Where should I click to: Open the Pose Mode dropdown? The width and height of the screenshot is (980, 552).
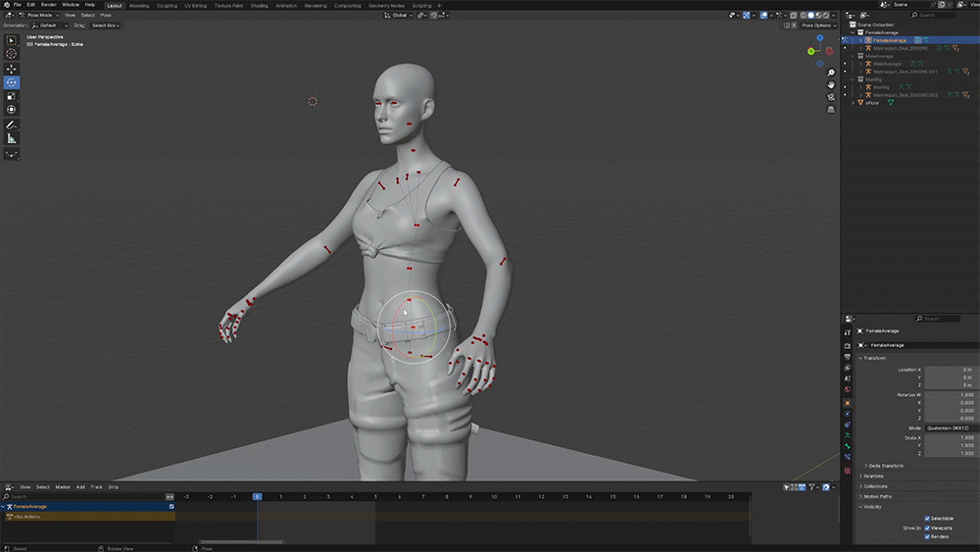tap(39, 16)
